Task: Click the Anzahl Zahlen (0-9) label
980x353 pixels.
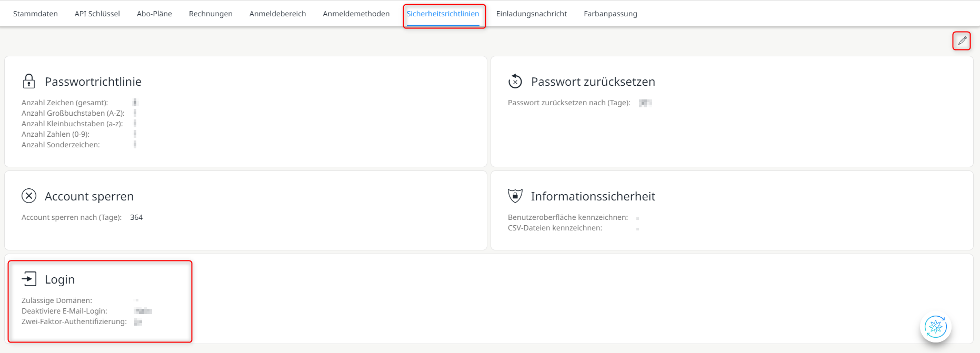Action: pyautogui.click(x=55, y=134)
